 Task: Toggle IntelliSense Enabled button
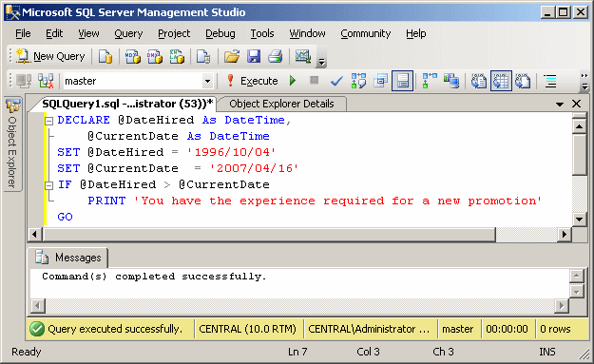[402, 81]
